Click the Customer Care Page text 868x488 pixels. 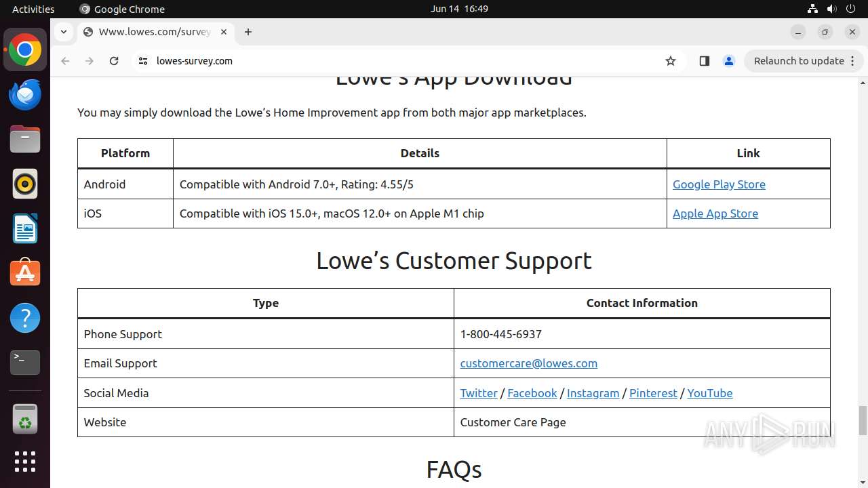pyautogui.click(x=513, y=422)
